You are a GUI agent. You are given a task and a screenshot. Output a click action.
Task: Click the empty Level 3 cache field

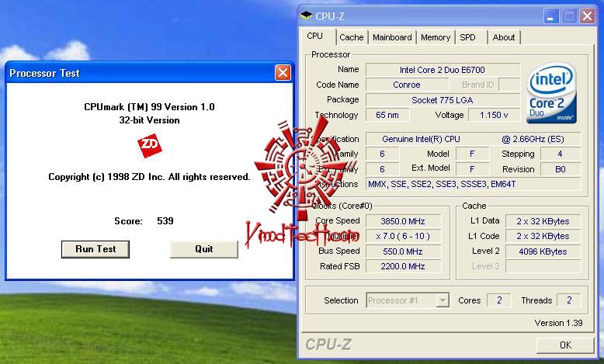coord(543,266)
